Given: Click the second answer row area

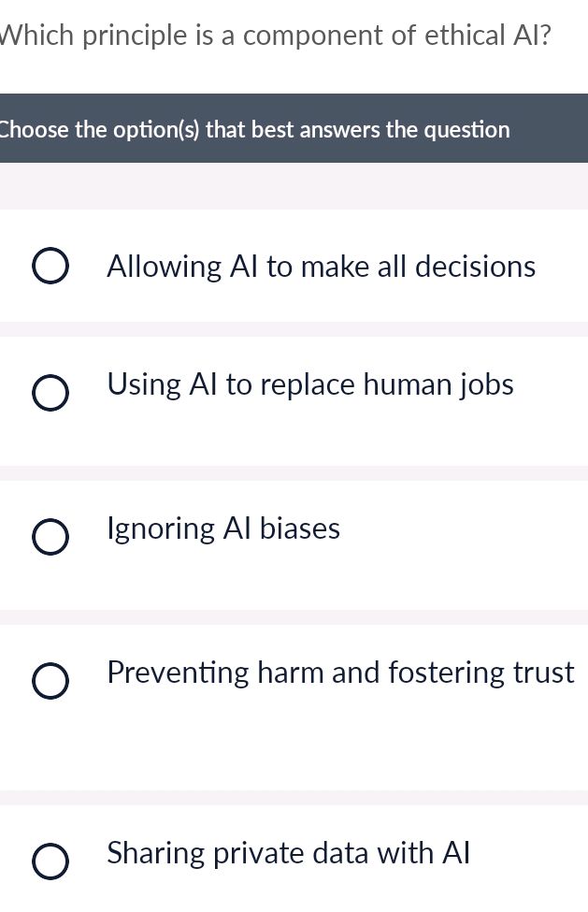Looking at the screenshot, I should [294, 393].
